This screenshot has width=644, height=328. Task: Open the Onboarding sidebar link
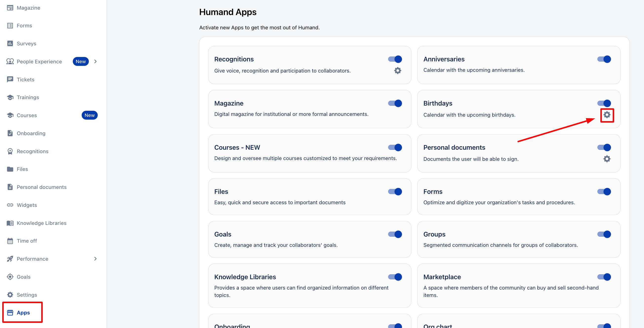(31, 133)
